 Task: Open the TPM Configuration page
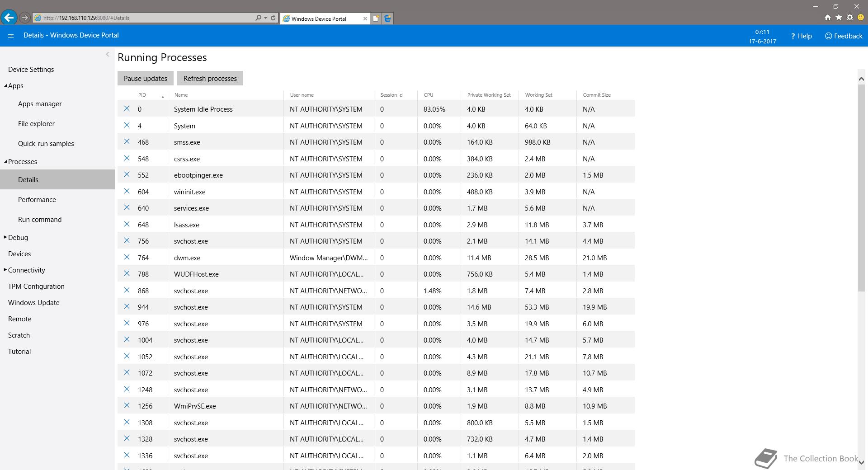36,286
